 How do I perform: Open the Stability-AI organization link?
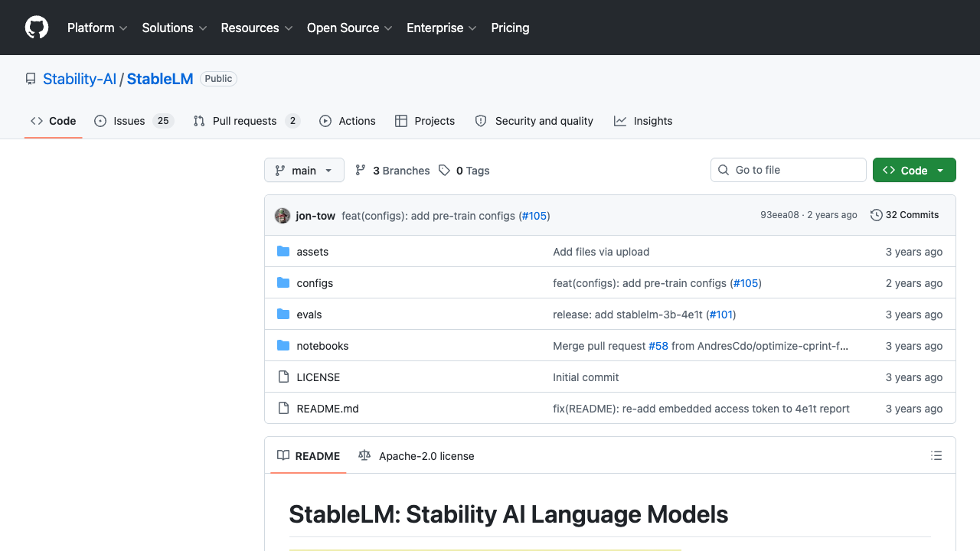point(80,79)
